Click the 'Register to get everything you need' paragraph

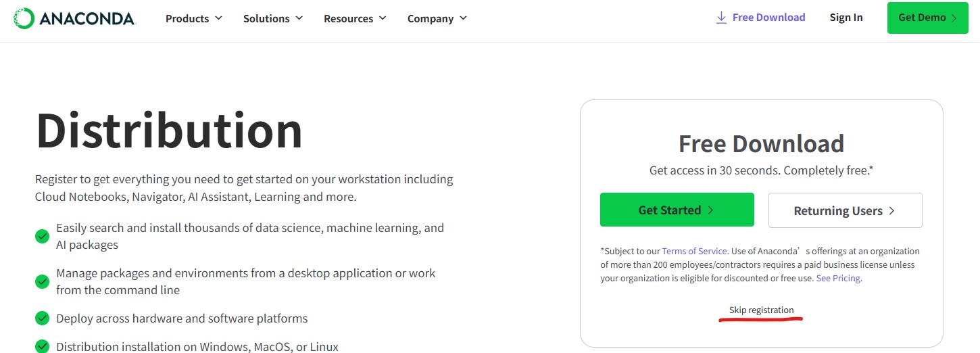(244, 188)
